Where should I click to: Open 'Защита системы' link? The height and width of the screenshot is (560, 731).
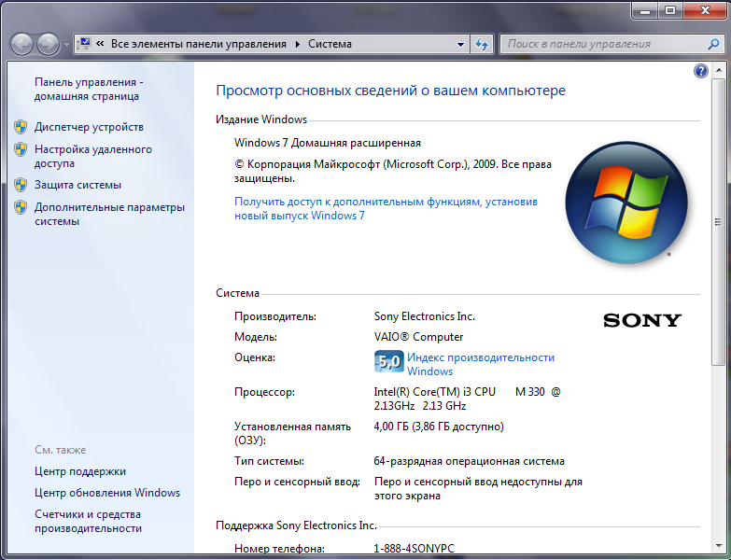click(x=77, y=185)
